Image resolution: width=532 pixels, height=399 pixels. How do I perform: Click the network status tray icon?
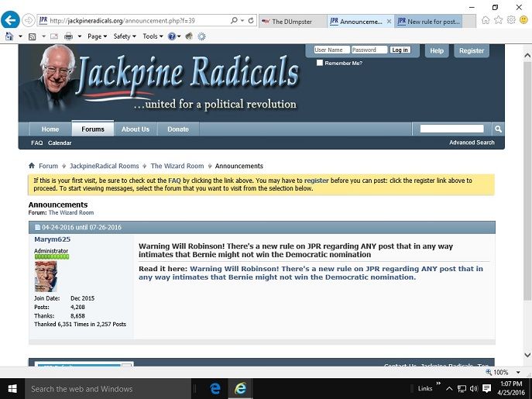(462, 388)
